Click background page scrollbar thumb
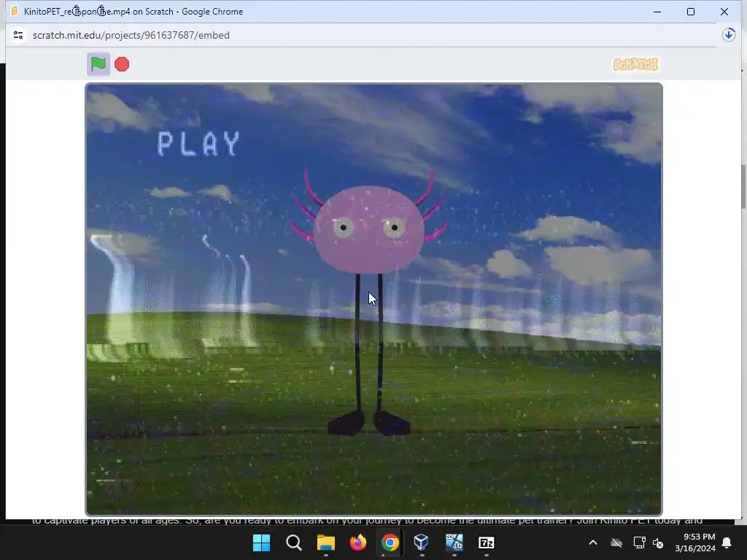Screen dimensions: 747x560 coord(743,186)
